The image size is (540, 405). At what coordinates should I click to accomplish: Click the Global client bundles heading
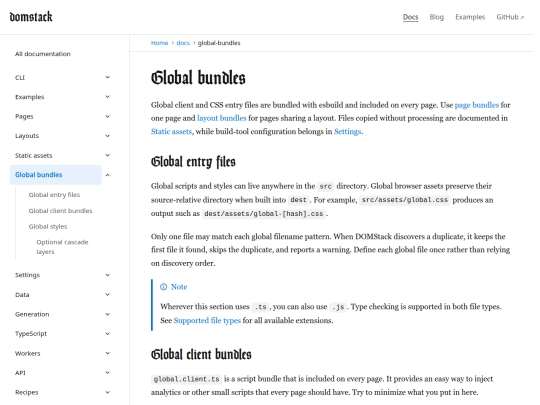tap(201, 354)
